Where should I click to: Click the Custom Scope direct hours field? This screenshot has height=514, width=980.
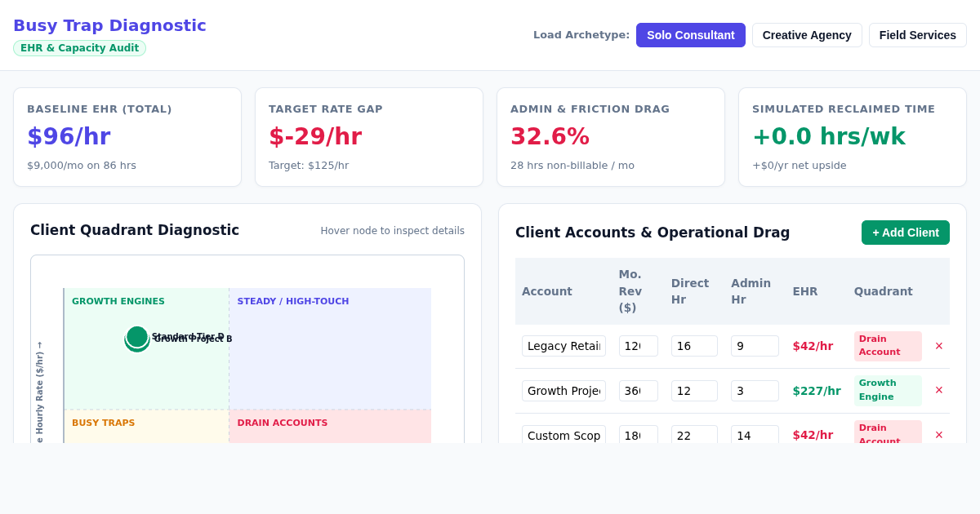coord(694,436)
